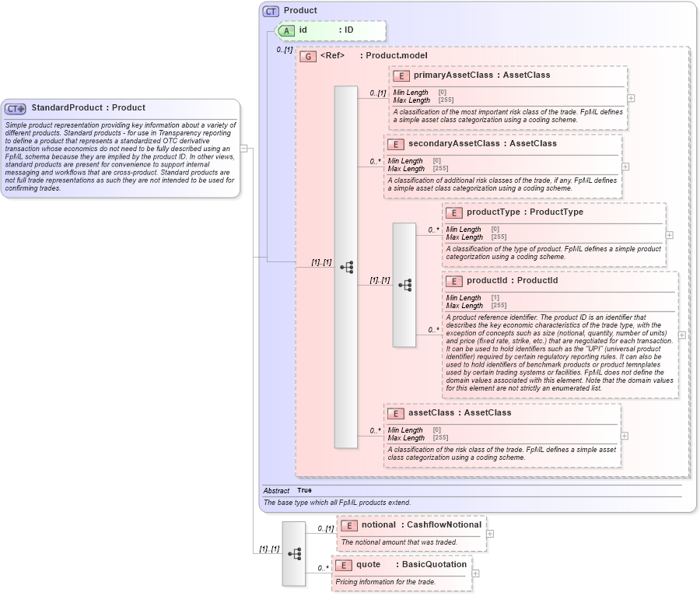Click 'primaryAssetClass : AssetClass' label

pyautogui.click(x=481, y=75)
